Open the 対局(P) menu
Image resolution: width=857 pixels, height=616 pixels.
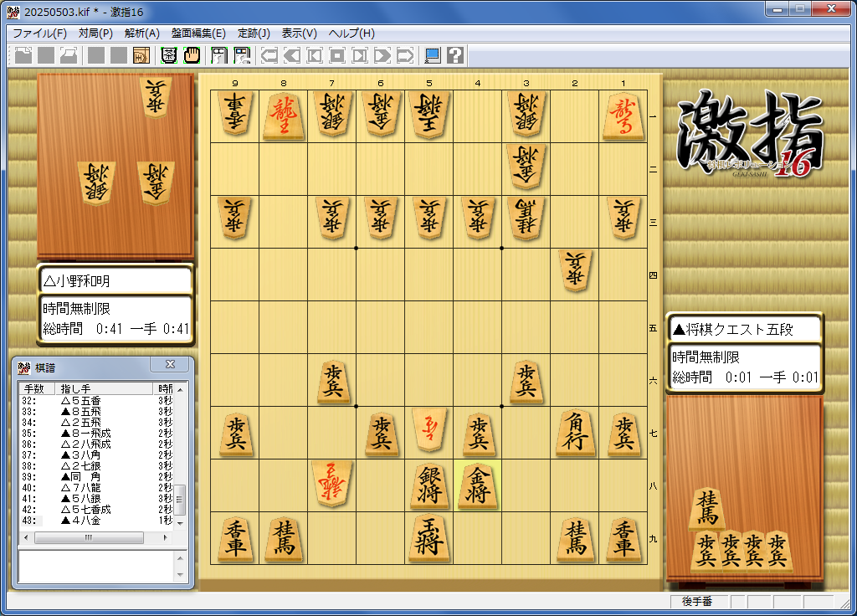(95, 33)
